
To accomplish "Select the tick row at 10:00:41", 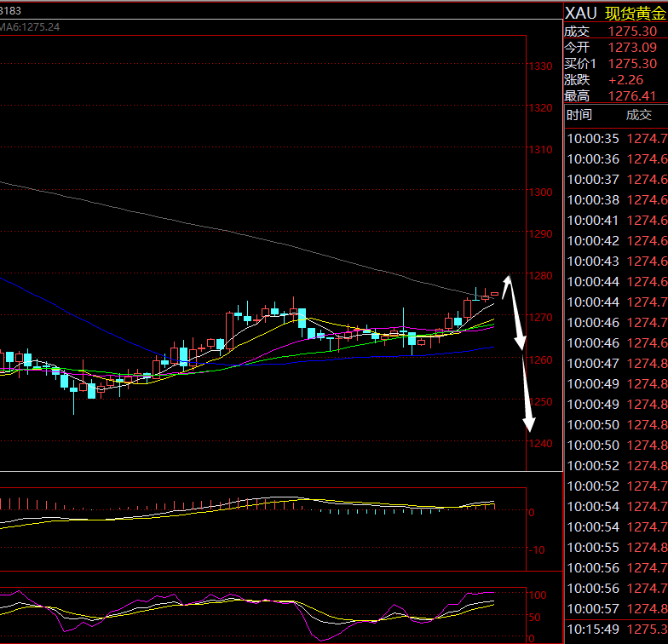I will tap(617, 220).
